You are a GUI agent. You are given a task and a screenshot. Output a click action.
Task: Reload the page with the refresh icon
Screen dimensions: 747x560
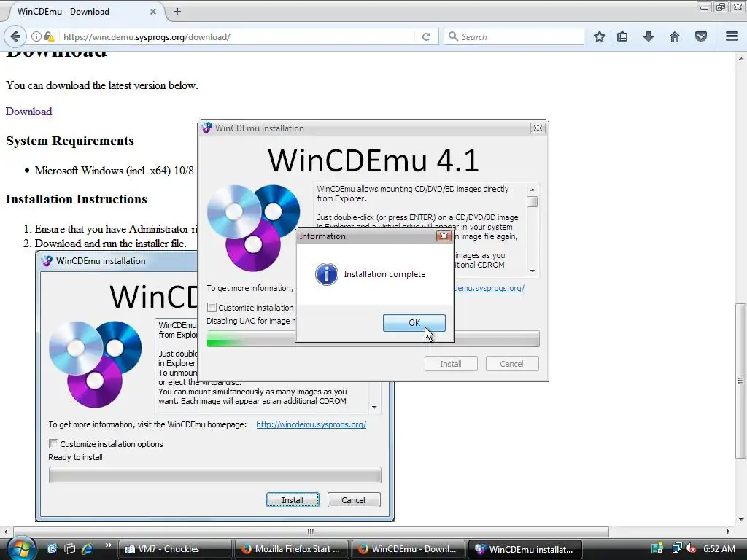coord(426,36)
